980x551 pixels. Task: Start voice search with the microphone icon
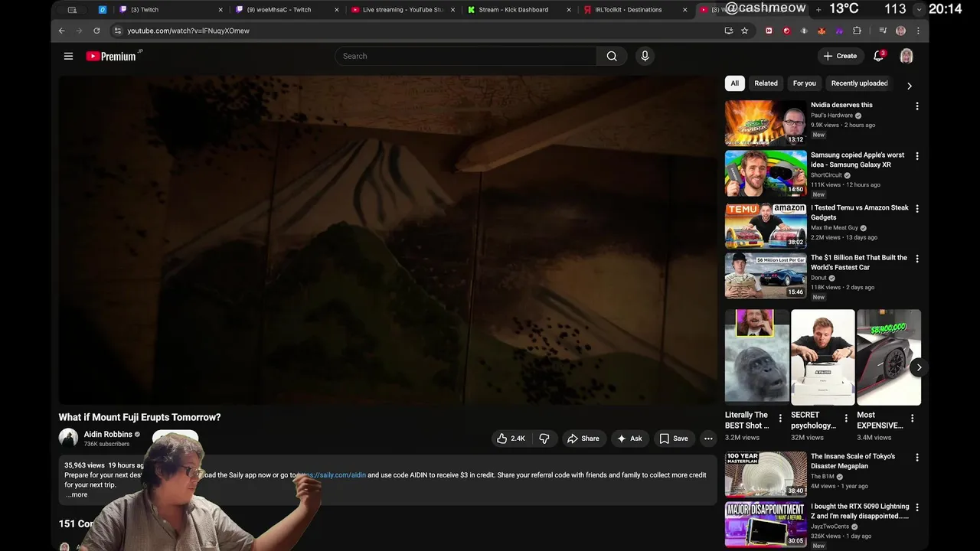click(x=645, y=56)
